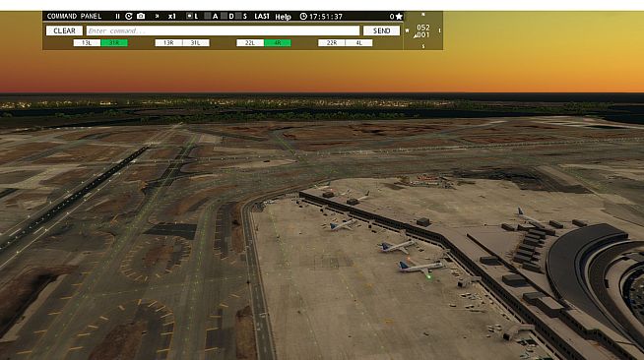Click the fast-forward speed arrows icon
Screen dimensions: 644x360
pyautogui.click(x=157, y=17)
